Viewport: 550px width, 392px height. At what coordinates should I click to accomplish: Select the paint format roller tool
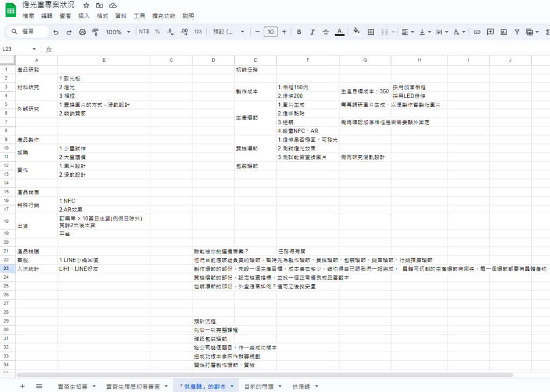point(96,32)
